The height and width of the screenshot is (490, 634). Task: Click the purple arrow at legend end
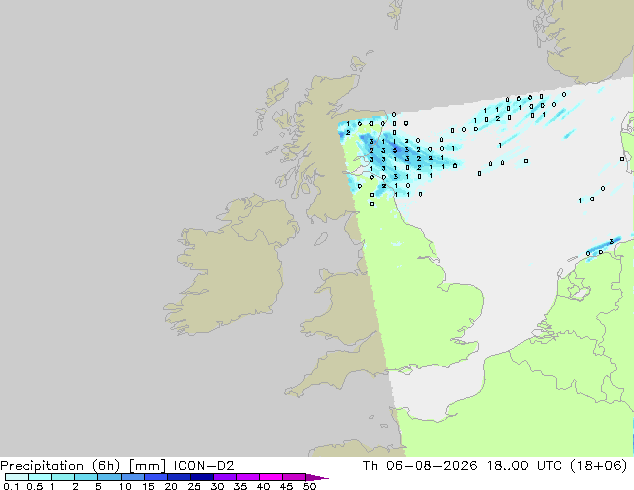point(317,477)
